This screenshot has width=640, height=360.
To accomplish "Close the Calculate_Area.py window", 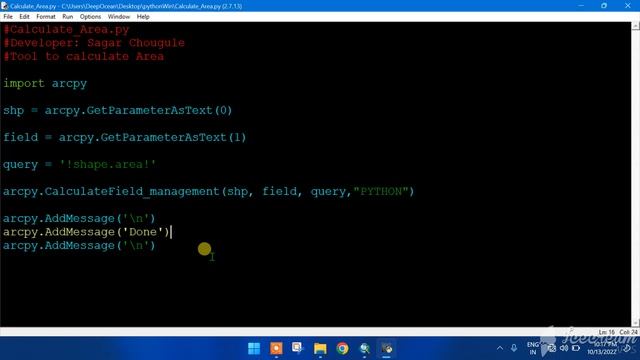I will point(627,6).
